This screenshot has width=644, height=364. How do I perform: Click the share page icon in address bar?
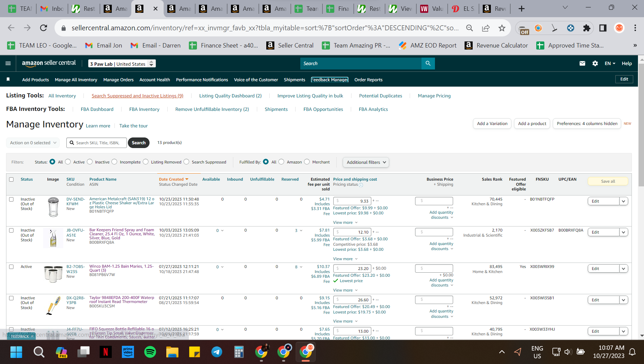click(x=486, y=28)
